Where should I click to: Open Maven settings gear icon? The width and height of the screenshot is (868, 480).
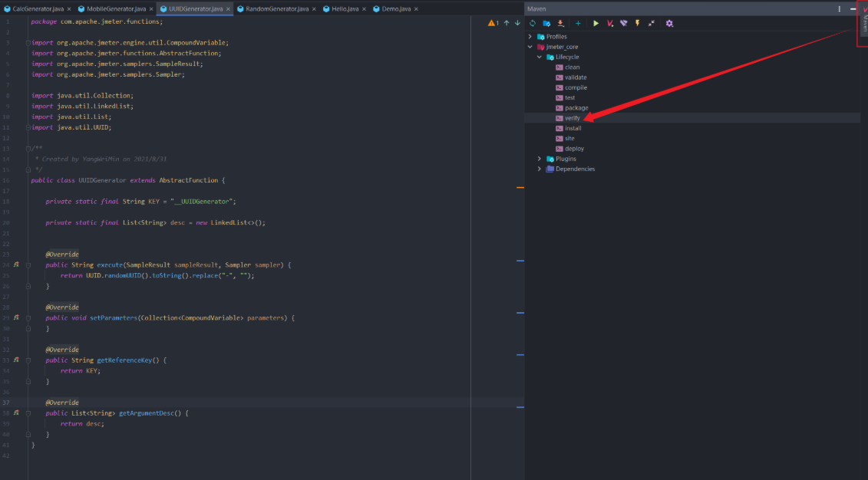click(x=669, y=23)
